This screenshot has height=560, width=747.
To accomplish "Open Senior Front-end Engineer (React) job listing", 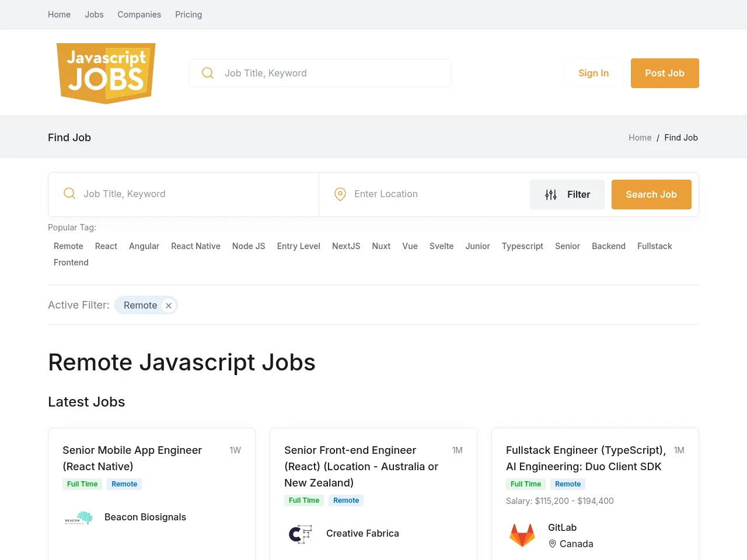I will tap(361, 467).
